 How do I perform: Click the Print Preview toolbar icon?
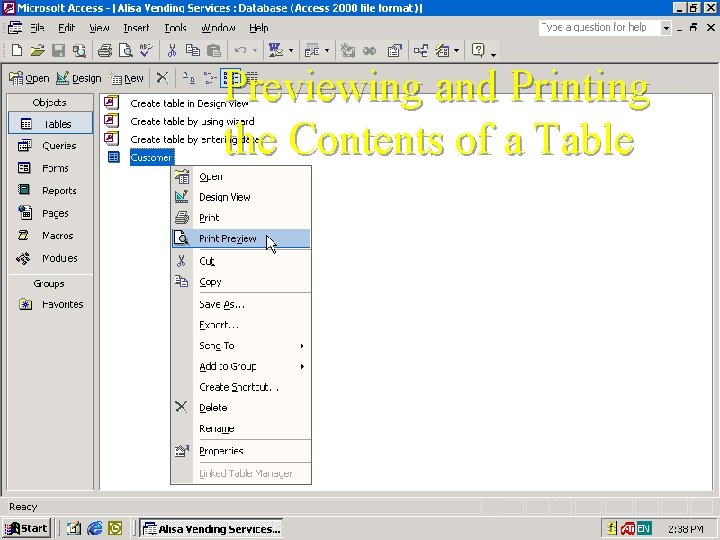tap(125, 50)
